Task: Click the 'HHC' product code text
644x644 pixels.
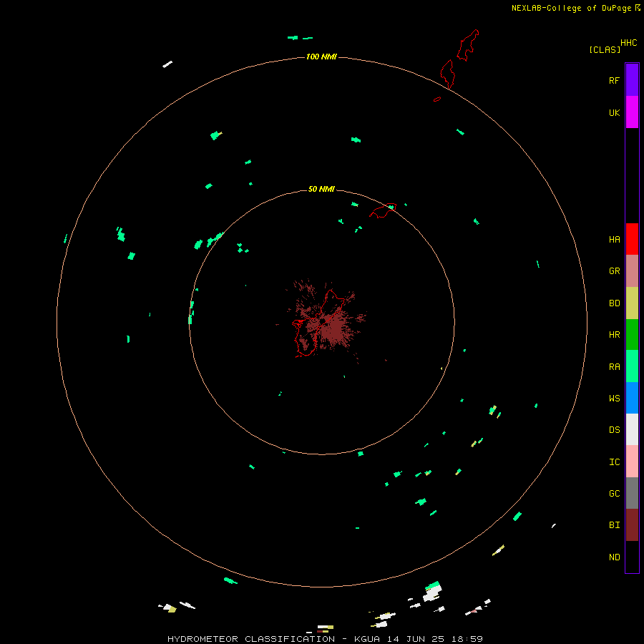Action: point(628,43)
